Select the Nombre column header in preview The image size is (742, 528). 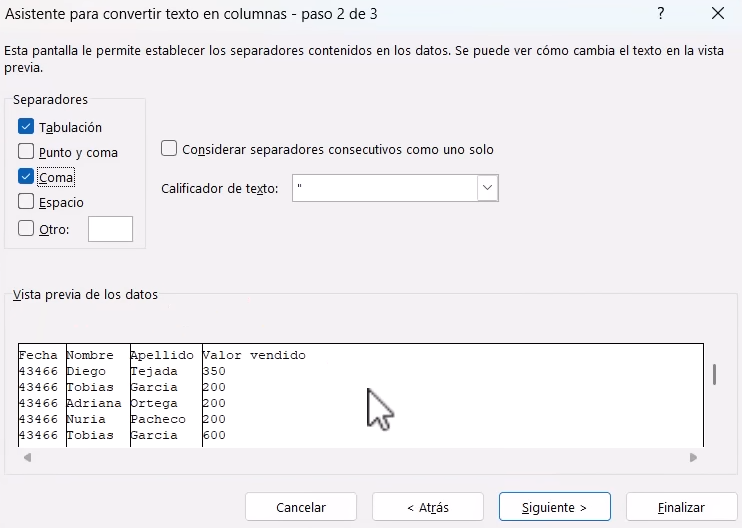coord(90,355)
